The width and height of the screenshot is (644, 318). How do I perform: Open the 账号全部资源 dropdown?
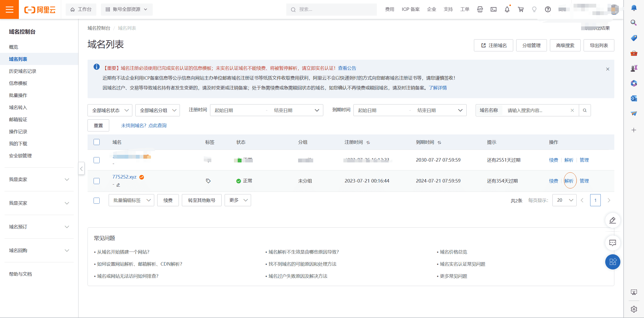click(127, 9)
